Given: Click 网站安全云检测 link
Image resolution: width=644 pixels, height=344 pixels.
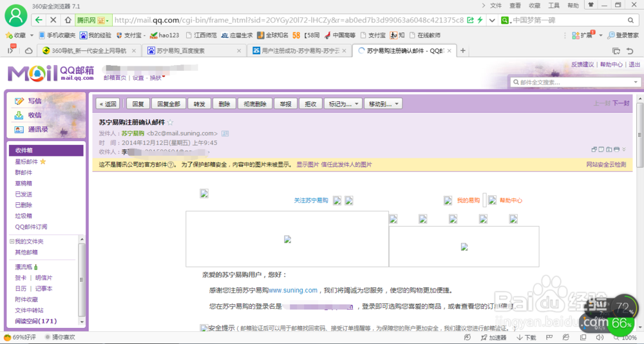Looking at the screenshot, I should tap(606, 165).
